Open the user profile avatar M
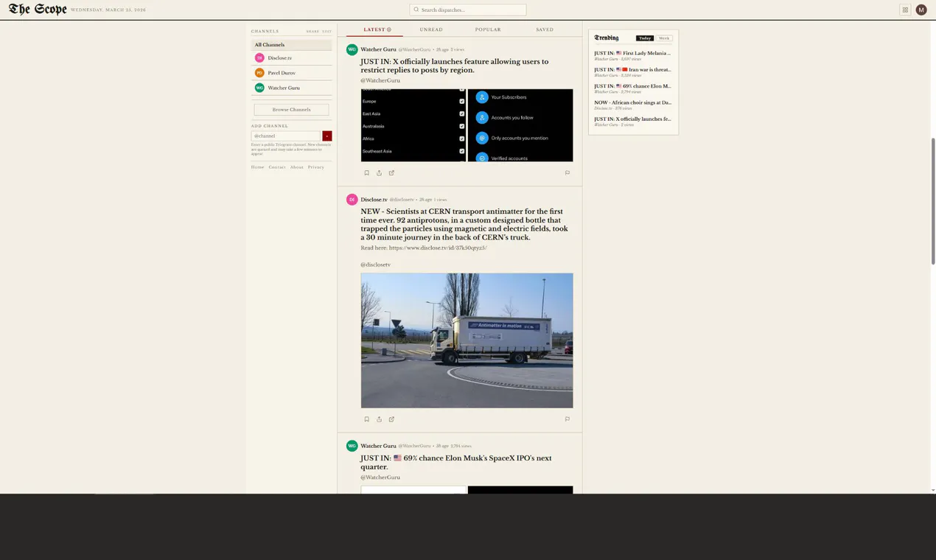The image size is (936, 560). [921, 10]
